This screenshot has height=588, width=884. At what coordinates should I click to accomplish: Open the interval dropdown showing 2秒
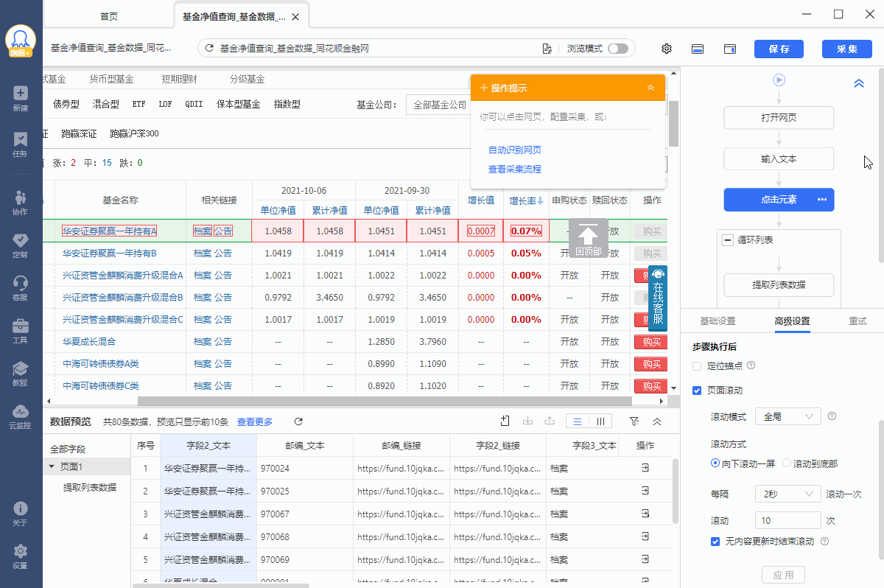[x=788, y=494]
